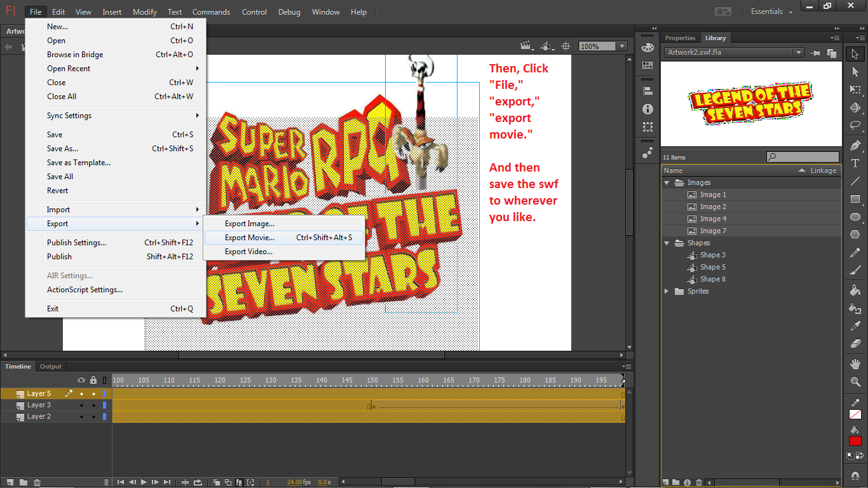Delete layer with Timeline trash icon
Viewport: 868px width, 488px height.
coord(37,482)
